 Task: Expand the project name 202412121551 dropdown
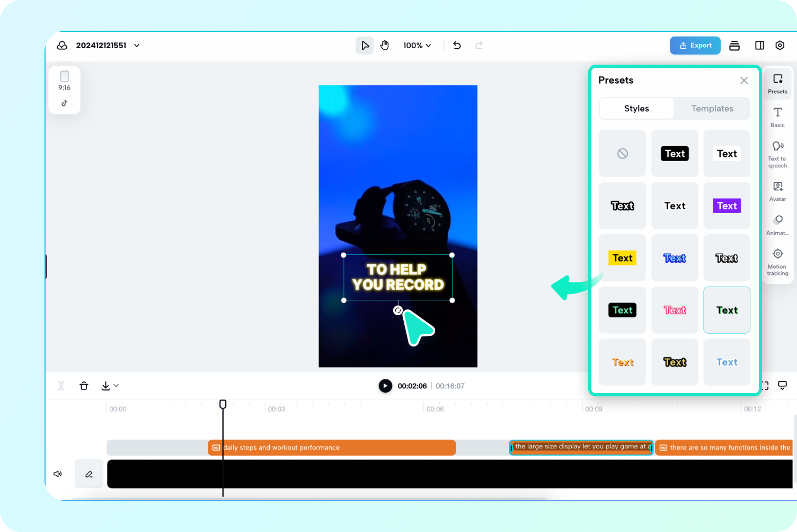point(136,46)
